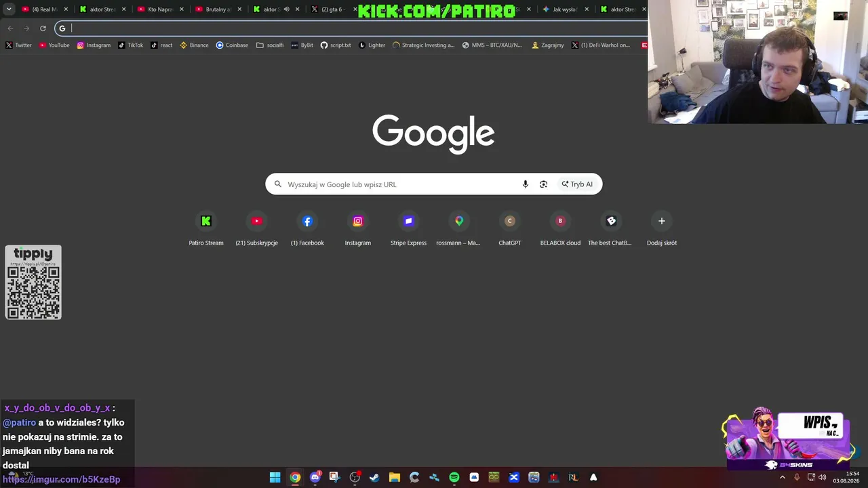Image resolution: width=868 pixels, height=488 pixels.
Task: Open the Coinbase bookmark
Action: coord(232,45)
